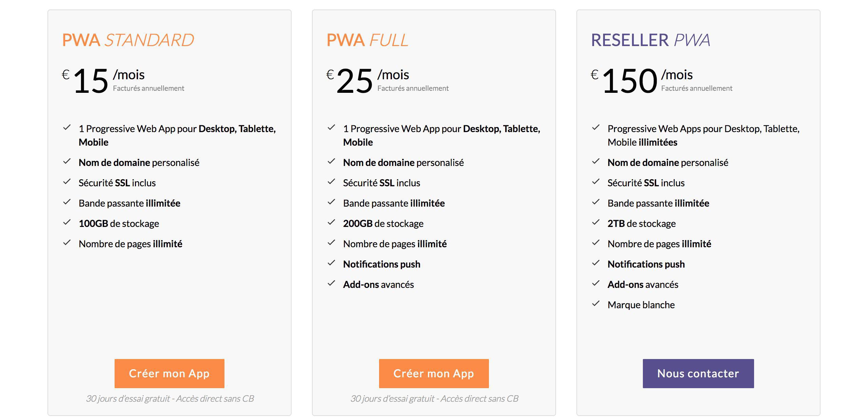Click checkmark next to 'Marque blanche'
868x420 pixels.
pos(596,304)
